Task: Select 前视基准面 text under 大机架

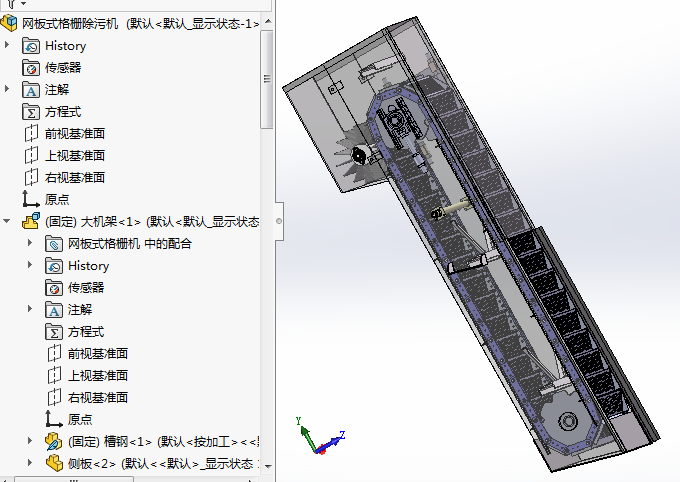Action: 98,354
